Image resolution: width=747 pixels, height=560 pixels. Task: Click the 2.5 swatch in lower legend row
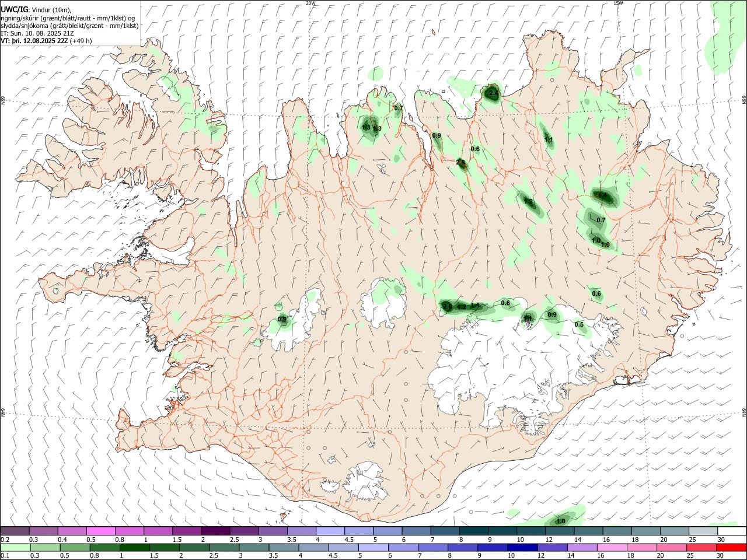(x=224, y=548)
